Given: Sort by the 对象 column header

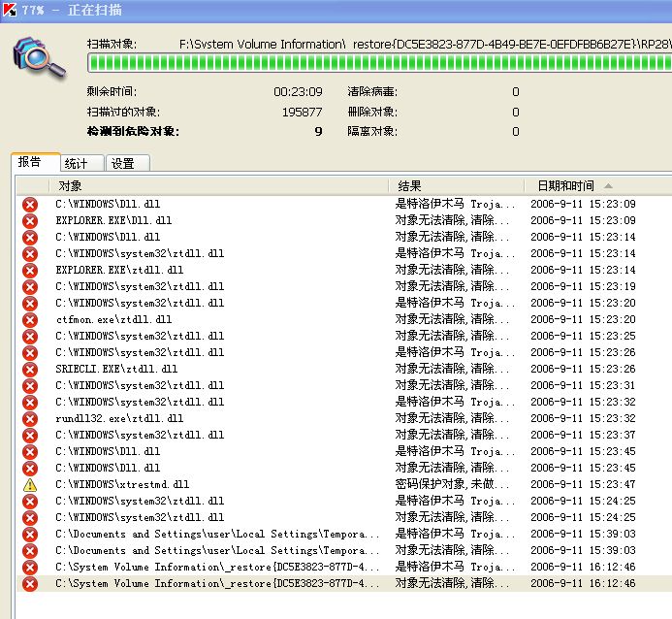Looking at the screenshot, I should point(219,186).
